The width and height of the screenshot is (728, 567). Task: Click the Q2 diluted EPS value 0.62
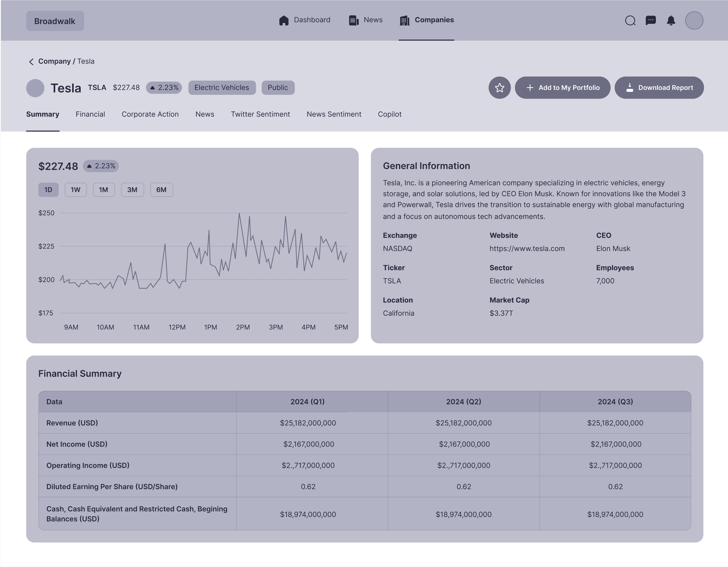(464, 487)
